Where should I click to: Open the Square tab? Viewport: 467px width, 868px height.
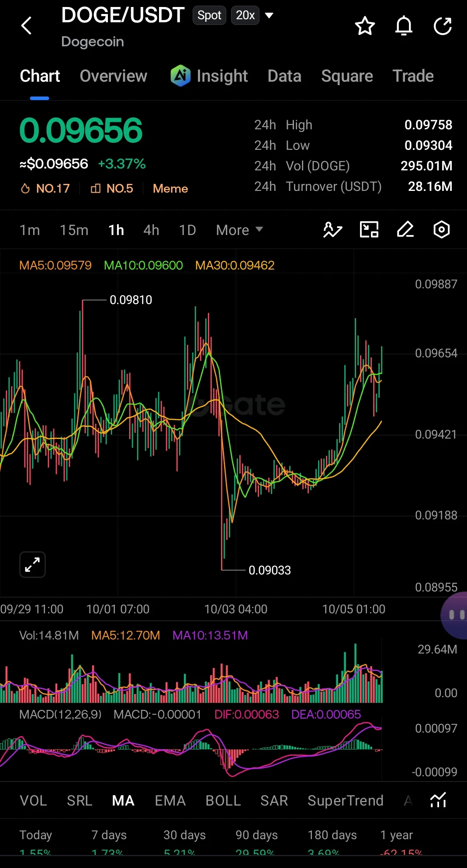[x=347, y=76]
